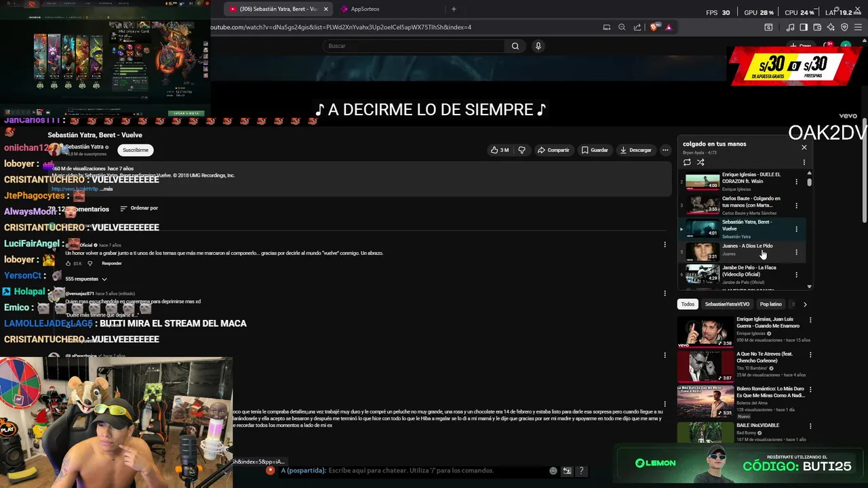Open Brave Shields lion icon

click(654, 27)
